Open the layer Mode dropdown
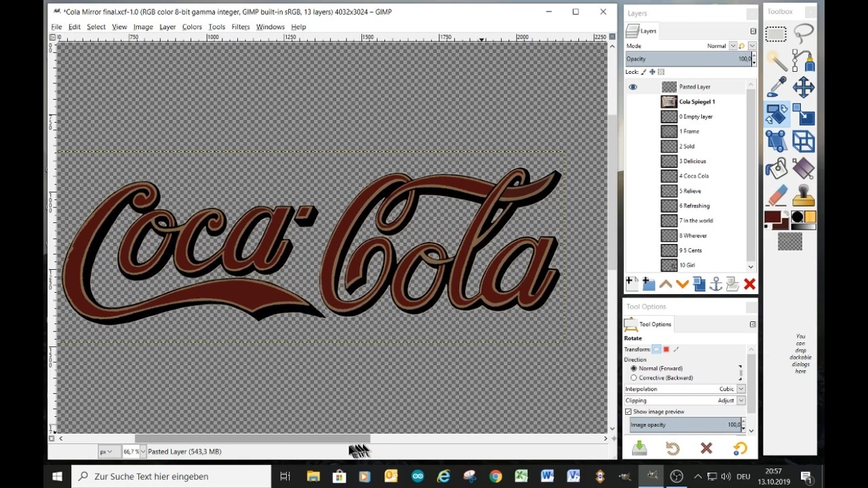 click(732, 46)
